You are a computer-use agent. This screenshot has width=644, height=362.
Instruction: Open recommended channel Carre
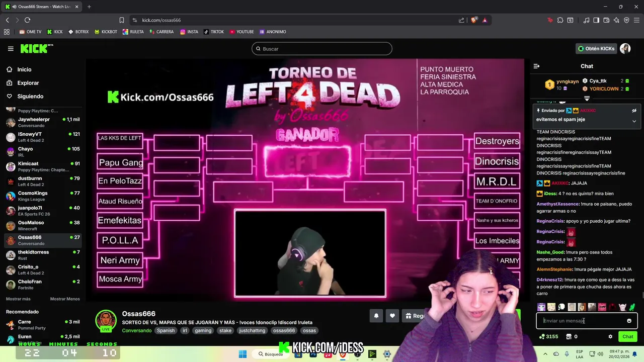pyautogui.click(x=43, y=325)
